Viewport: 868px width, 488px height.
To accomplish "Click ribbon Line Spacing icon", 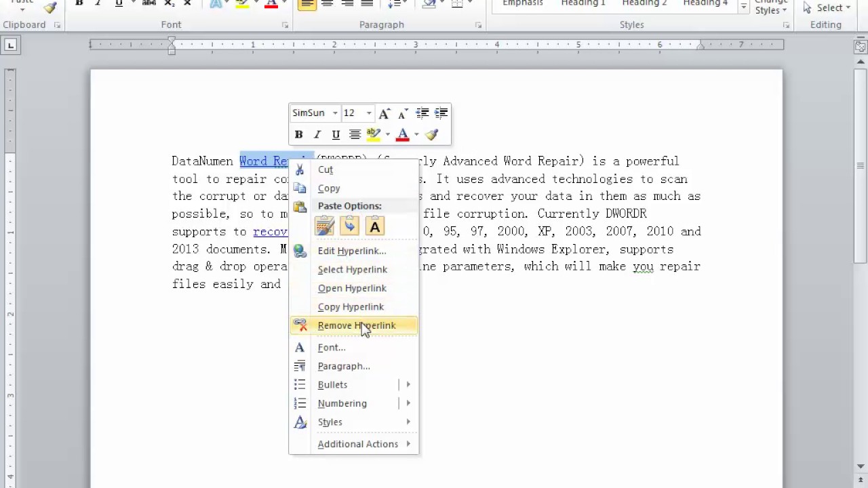I will point(395,3).
